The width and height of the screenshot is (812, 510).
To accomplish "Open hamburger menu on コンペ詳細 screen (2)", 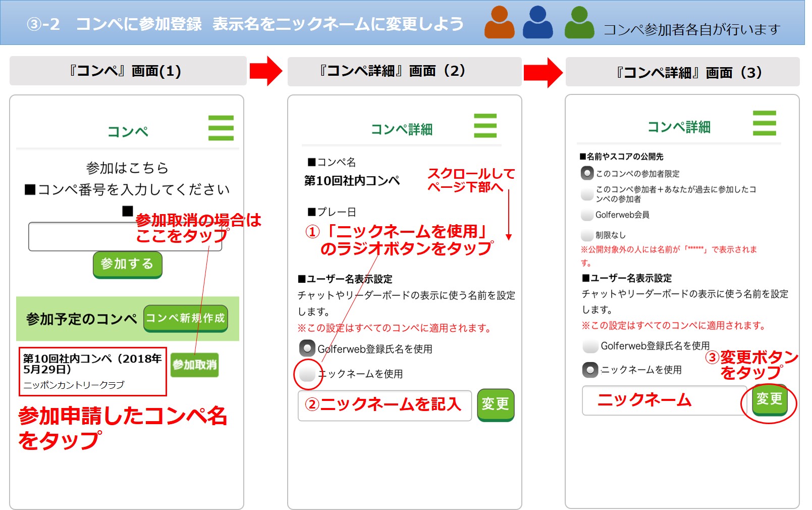I will pyautogui.click(x=485, y=126).
